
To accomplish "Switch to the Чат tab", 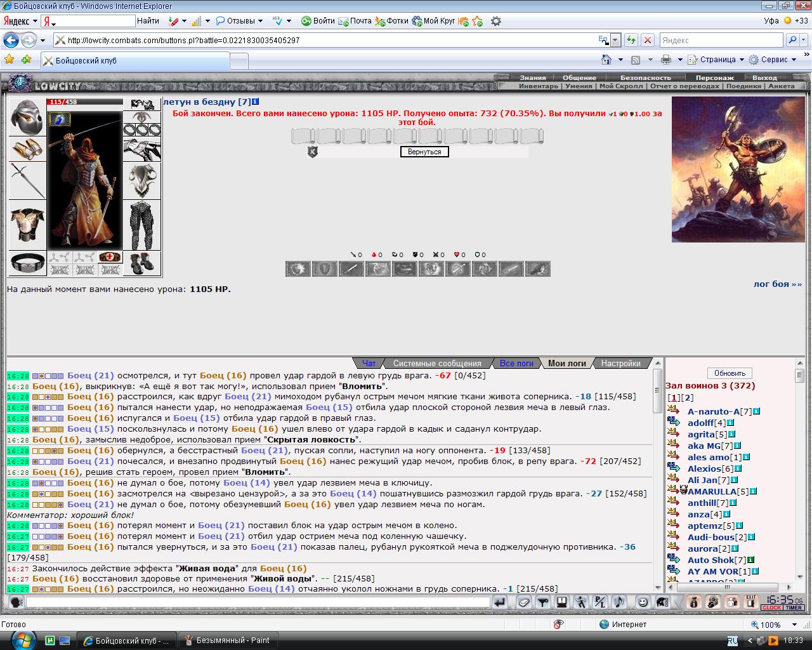I will pos(369,363).
